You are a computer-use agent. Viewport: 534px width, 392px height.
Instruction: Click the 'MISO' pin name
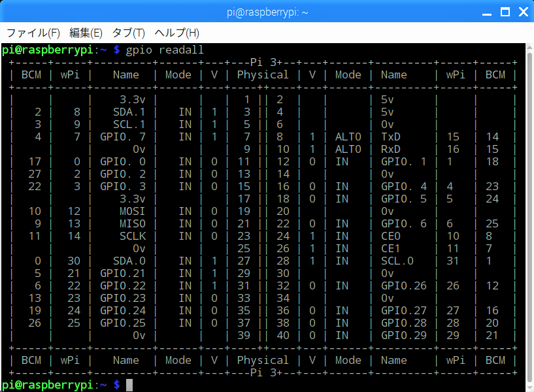[132, 223]
